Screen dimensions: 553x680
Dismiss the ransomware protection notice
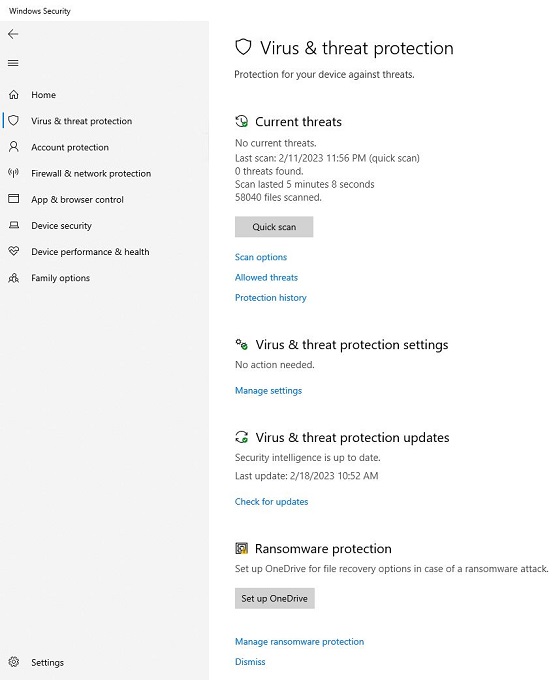coord(250,662)
